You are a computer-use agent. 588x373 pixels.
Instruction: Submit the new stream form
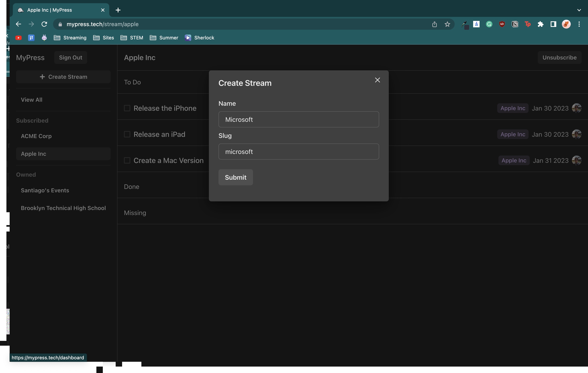(235, 177)
